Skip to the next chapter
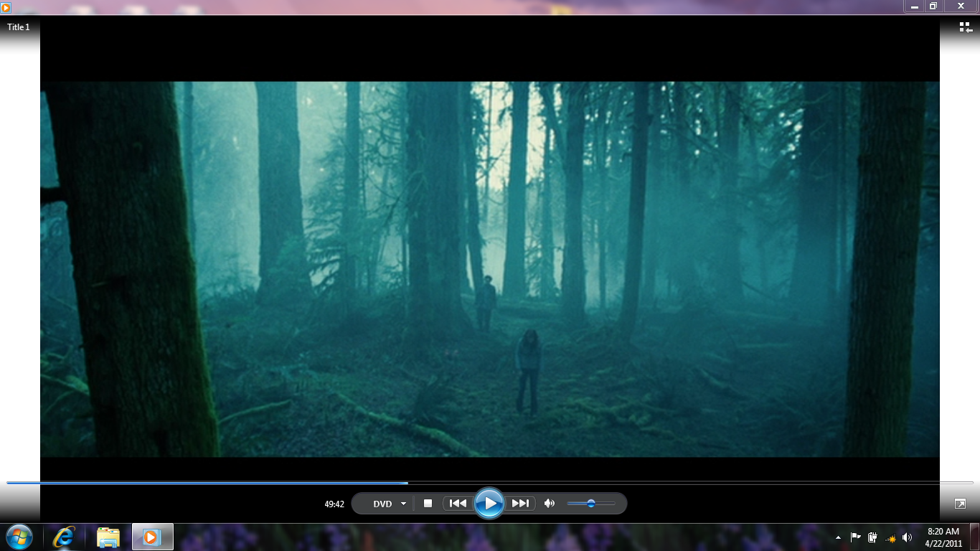 pos(520,503)
